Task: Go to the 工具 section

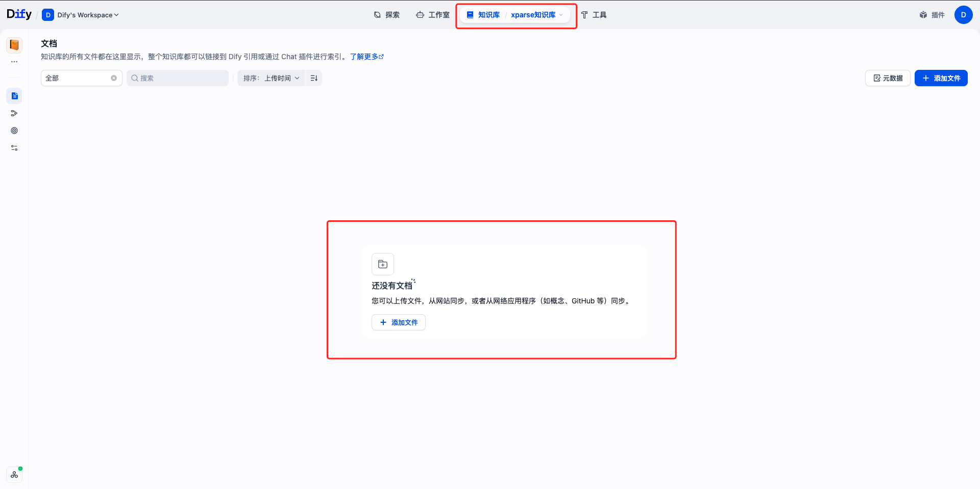Action: click(595, 15)
